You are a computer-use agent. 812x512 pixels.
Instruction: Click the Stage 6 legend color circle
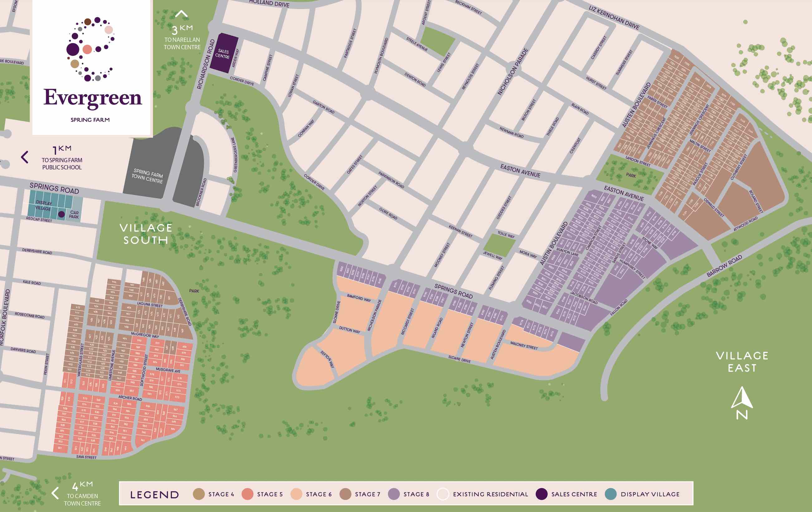click(297, 494)
